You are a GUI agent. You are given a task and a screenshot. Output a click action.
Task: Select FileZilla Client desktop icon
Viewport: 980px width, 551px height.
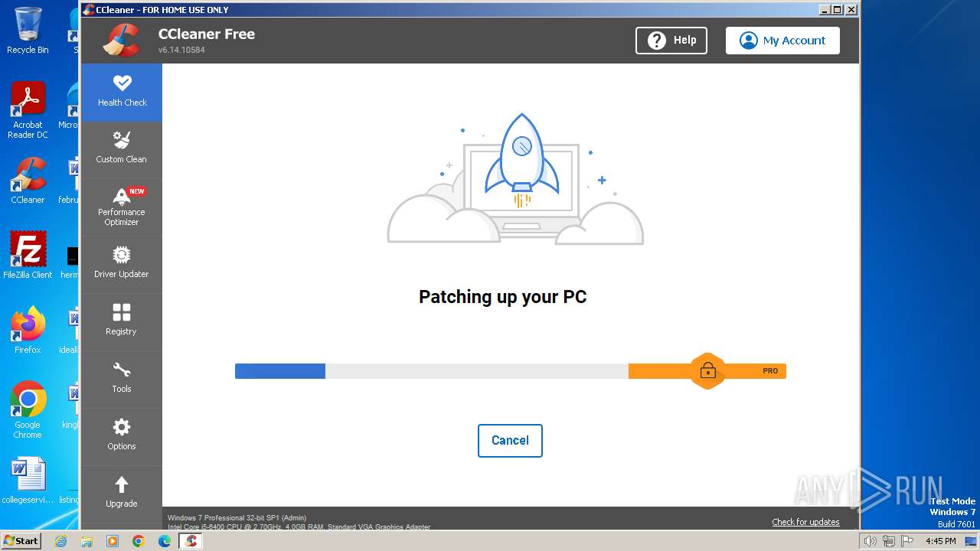pos(28,255)
